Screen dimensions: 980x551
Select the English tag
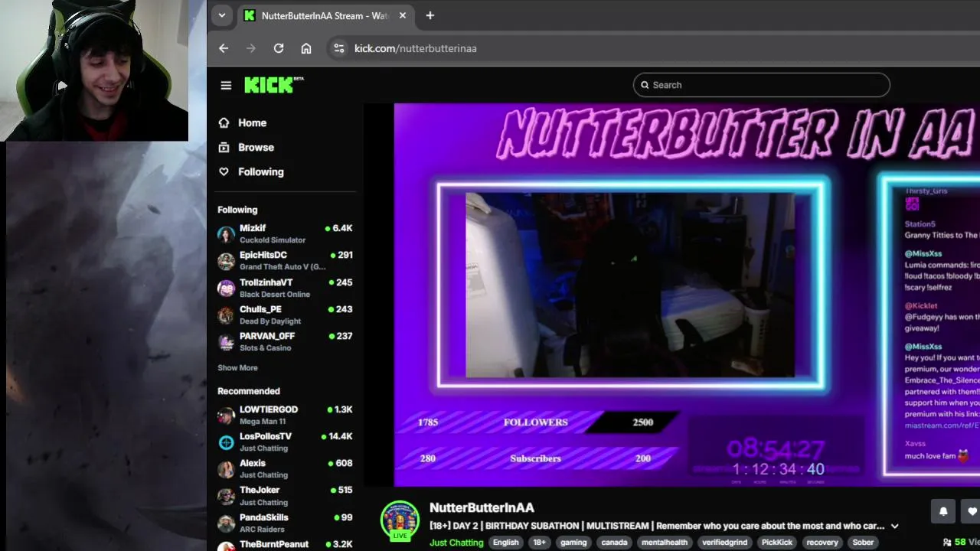pos(505,543)
